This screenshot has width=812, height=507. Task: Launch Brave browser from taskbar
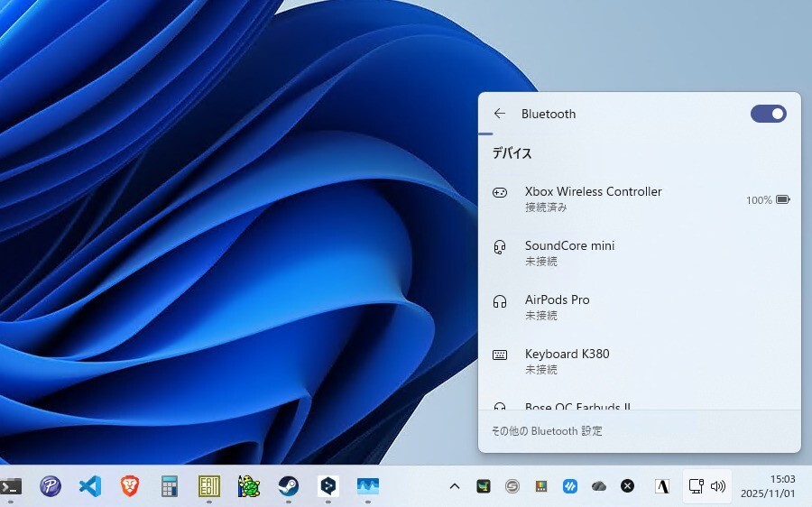tap(129, 486)
